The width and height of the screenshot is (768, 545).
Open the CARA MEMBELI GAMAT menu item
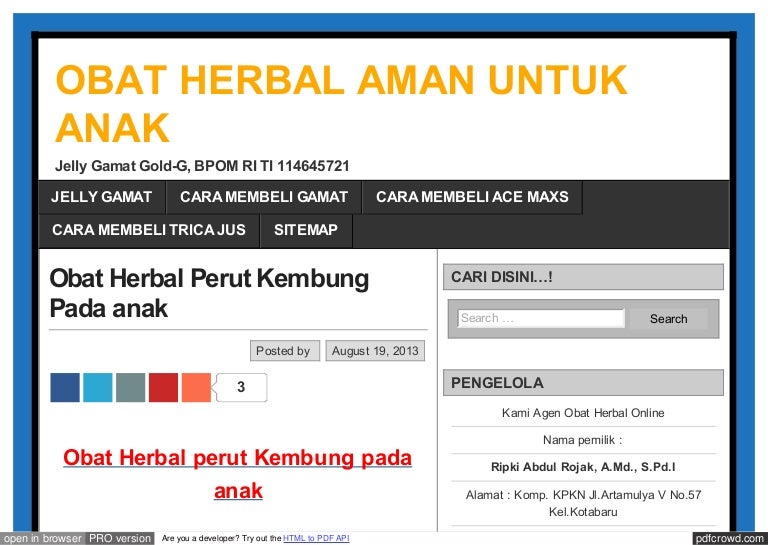tap(263, 197)
